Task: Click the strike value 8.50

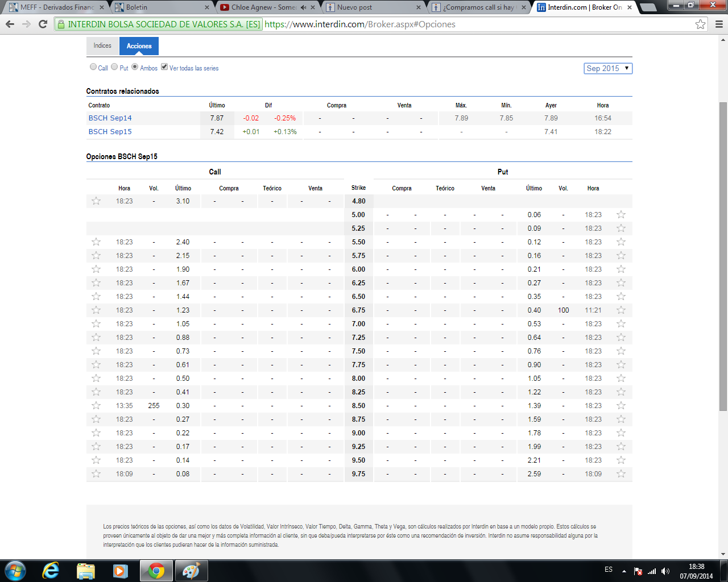Action: [x=358, y=405]
